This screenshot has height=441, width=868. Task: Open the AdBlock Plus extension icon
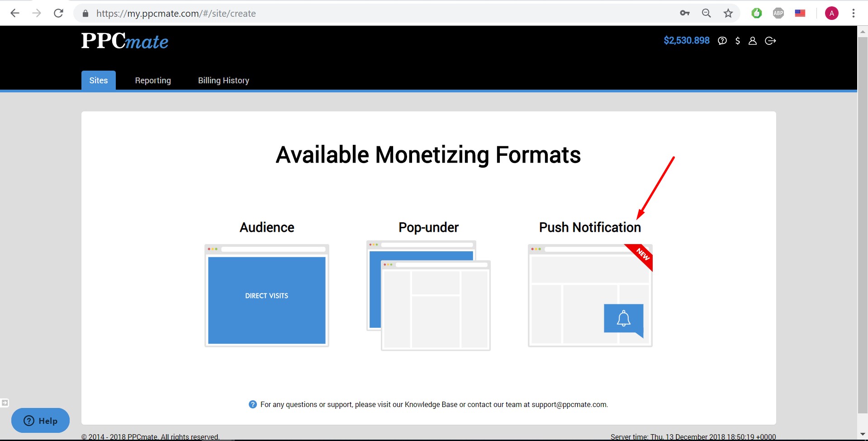point(778,13)
